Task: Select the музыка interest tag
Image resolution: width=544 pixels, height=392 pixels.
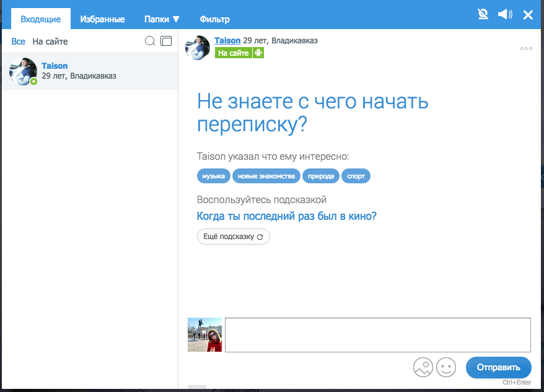Action: coord(213,176)
